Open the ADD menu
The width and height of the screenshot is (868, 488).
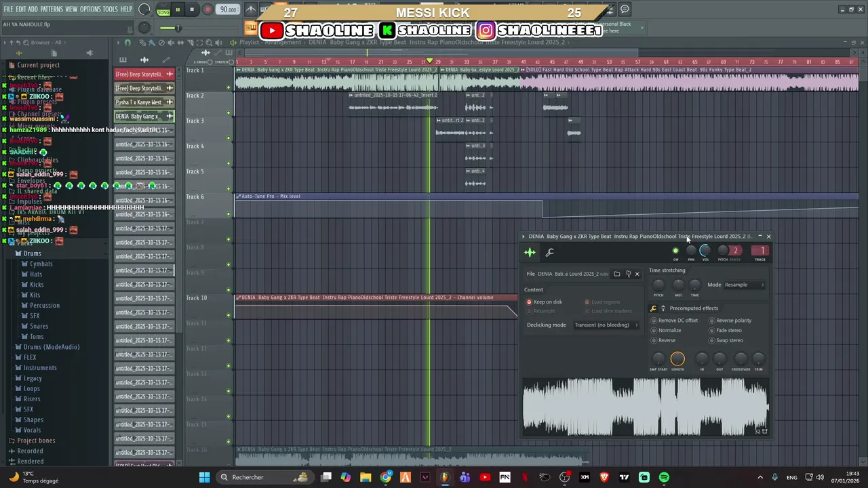point(33,9)
